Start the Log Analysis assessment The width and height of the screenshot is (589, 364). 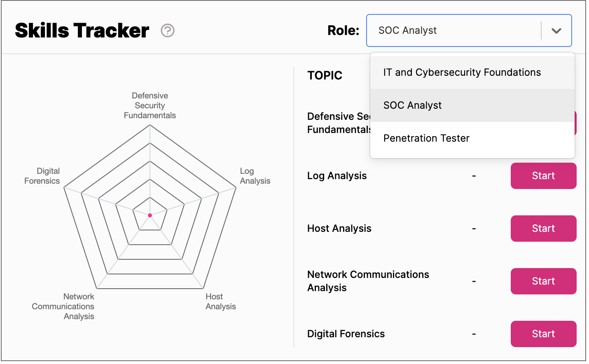pos(543,176)
